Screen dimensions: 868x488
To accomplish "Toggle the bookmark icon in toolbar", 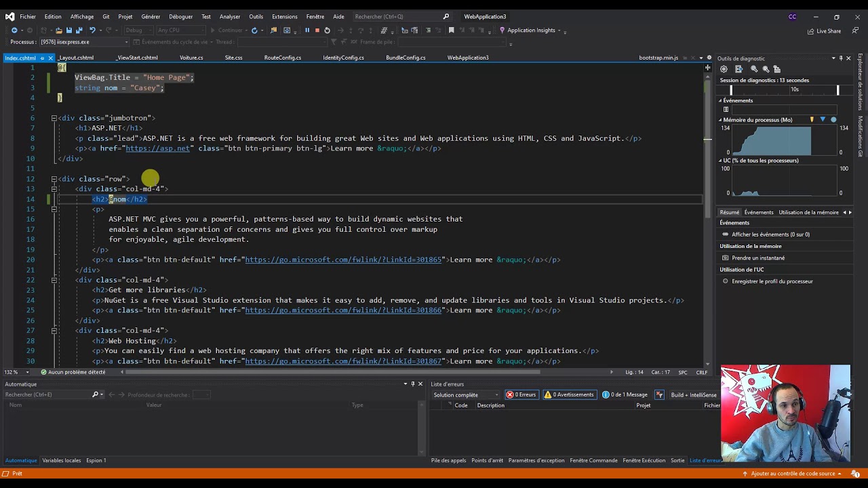I will click(451, 30).
